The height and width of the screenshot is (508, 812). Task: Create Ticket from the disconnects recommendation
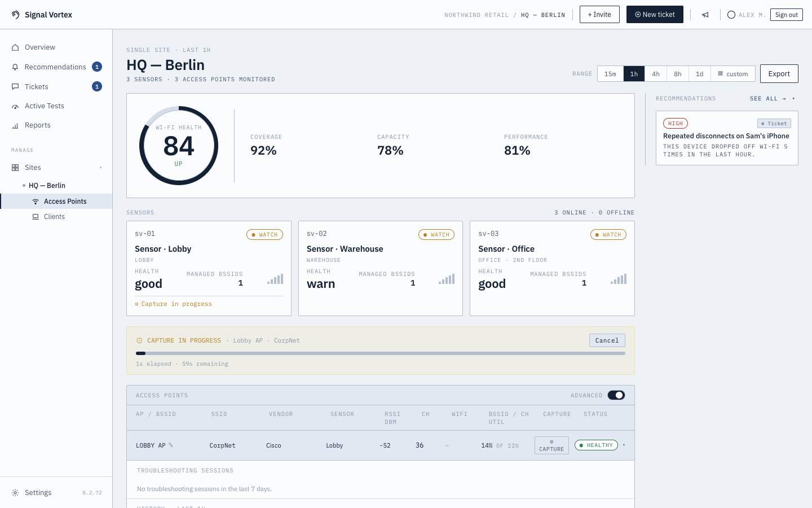[x=774, y=124]
